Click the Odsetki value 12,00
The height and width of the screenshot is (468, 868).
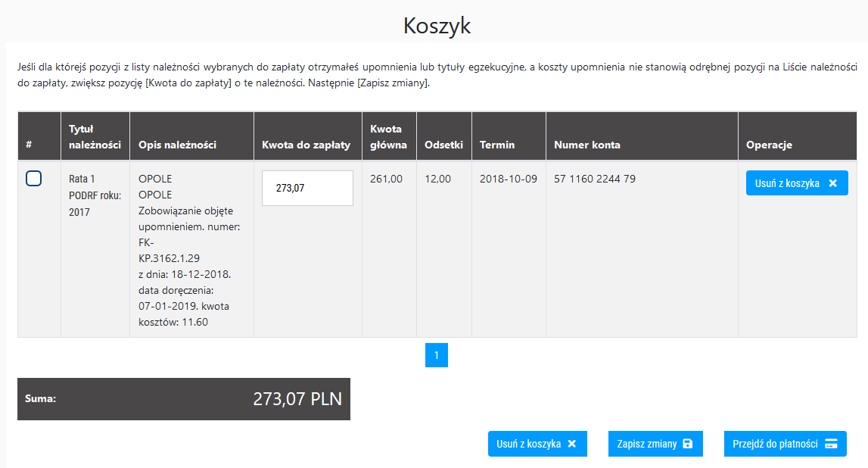pos(437,179)
